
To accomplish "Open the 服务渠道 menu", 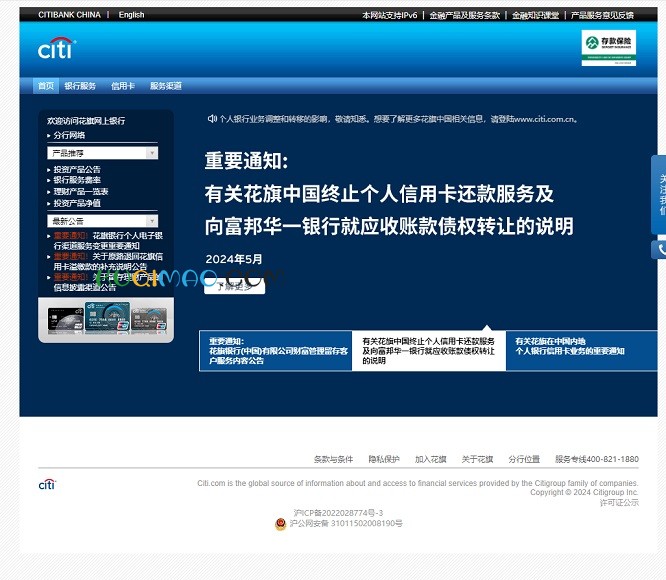I will click(x=166, y=86).
